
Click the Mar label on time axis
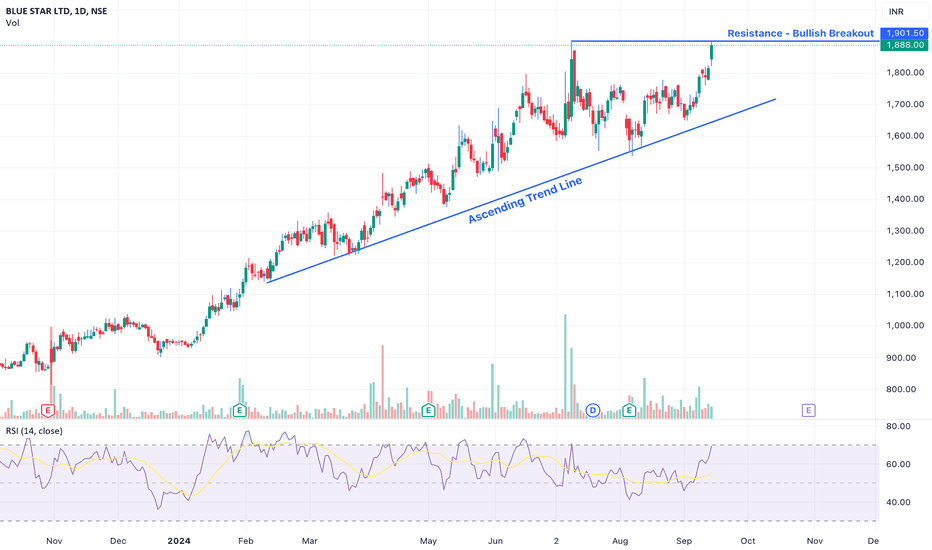pos(310,541)
